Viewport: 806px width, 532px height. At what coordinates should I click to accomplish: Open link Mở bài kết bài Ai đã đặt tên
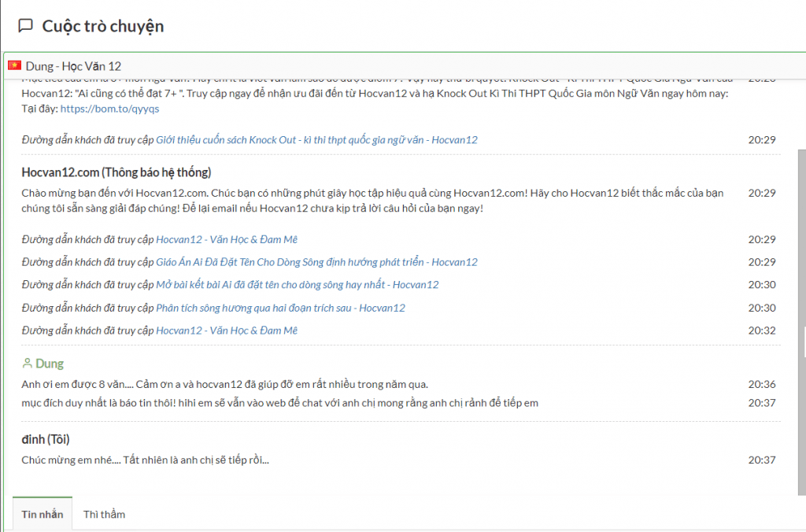pos(297,285)
